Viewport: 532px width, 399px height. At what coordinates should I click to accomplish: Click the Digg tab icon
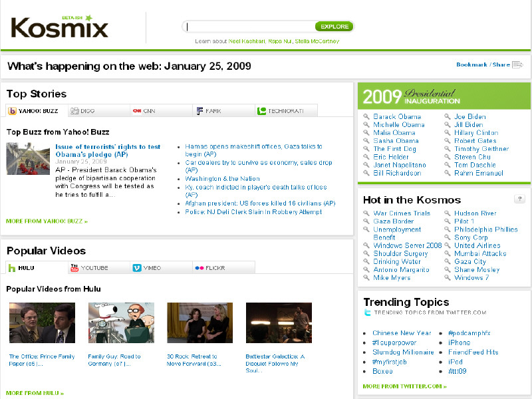74,111
